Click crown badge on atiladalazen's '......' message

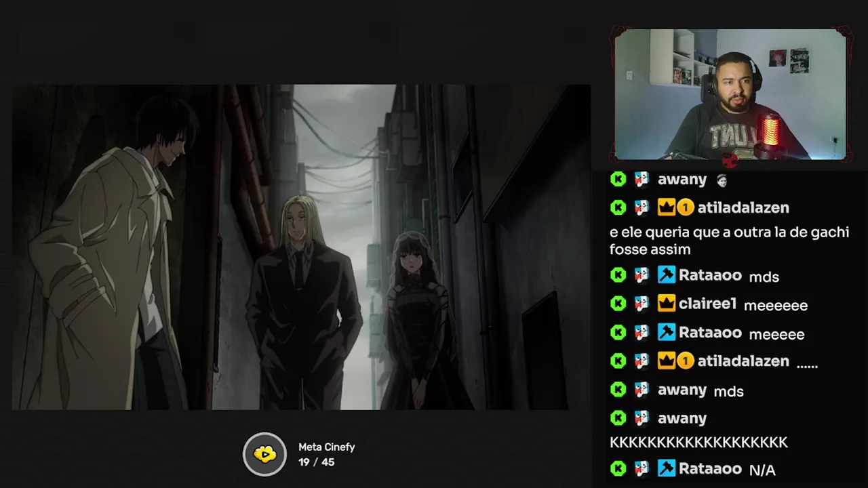666,361
